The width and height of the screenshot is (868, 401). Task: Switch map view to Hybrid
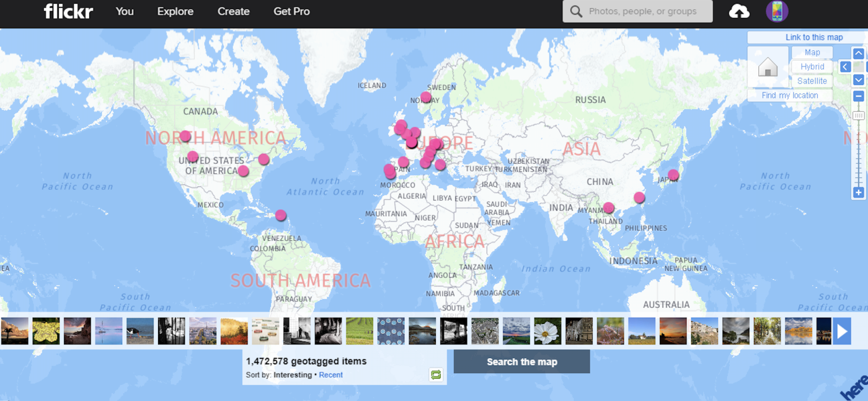[x=812, y=67]
